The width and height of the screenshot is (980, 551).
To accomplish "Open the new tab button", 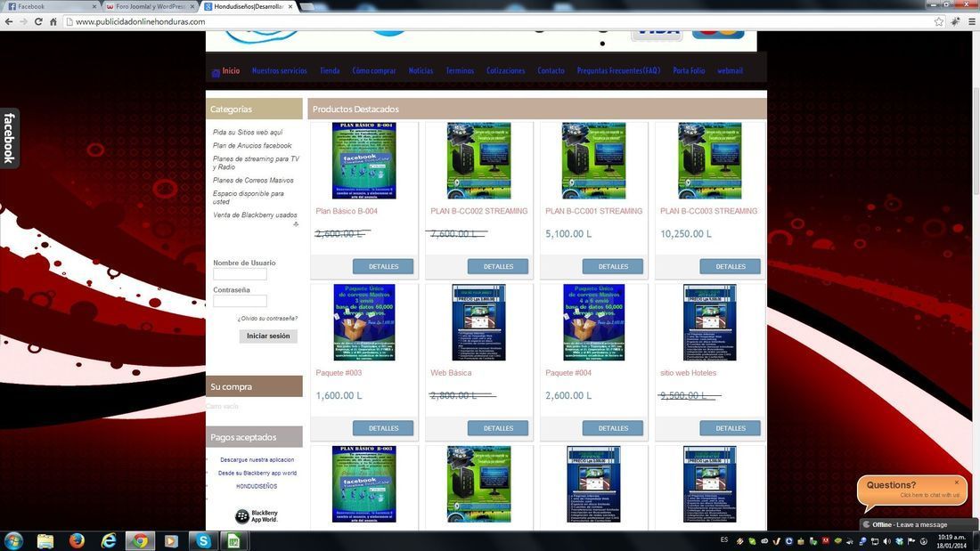I will [x=306, y=6].
